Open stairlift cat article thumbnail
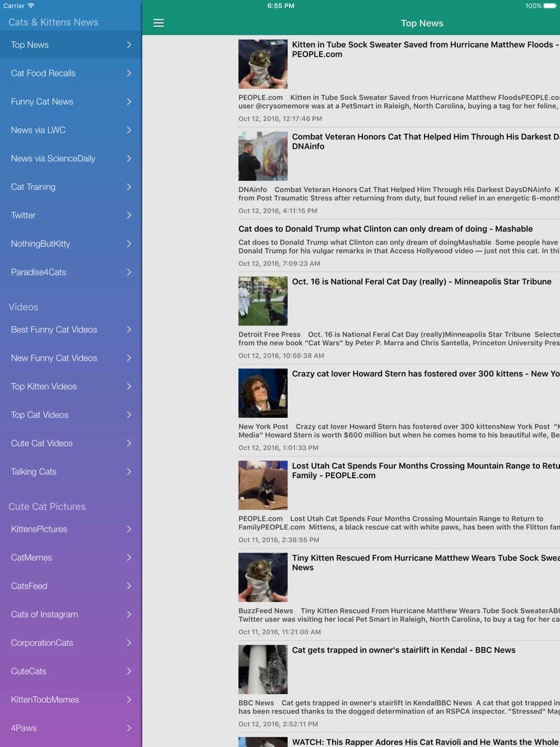 (x=263, y=670)
